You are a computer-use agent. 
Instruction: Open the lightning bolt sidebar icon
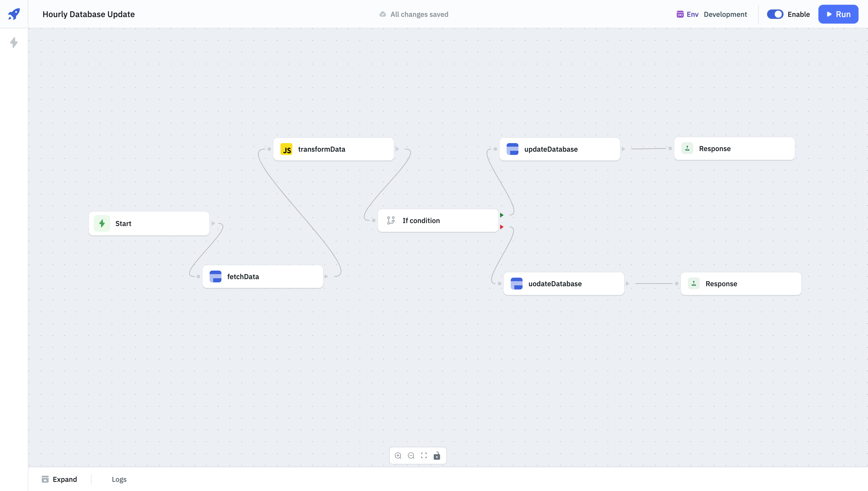point(14,42)
